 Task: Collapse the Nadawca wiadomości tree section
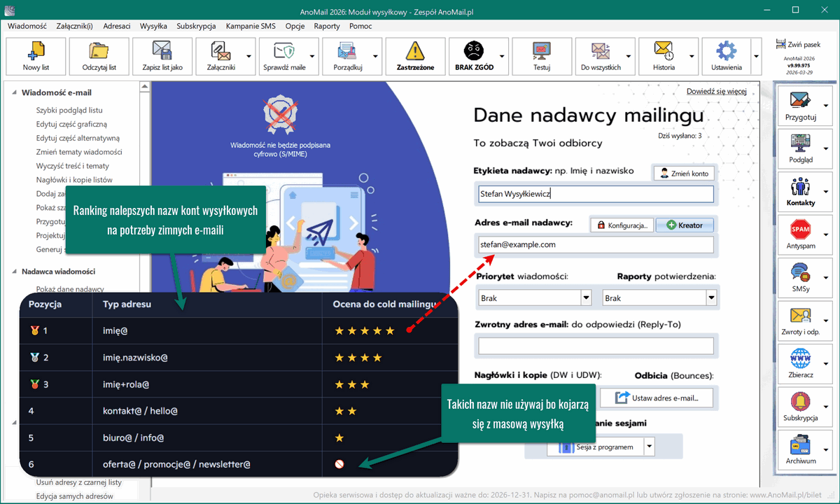coord(15,272)
